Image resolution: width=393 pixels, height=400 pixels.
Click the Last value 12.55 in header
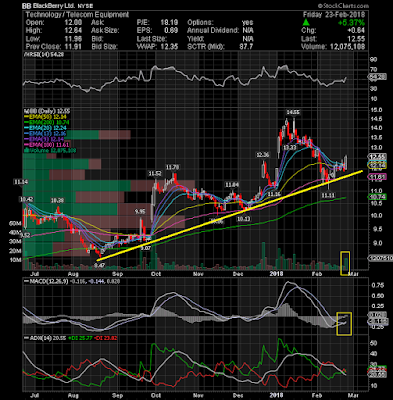point(357,39)
